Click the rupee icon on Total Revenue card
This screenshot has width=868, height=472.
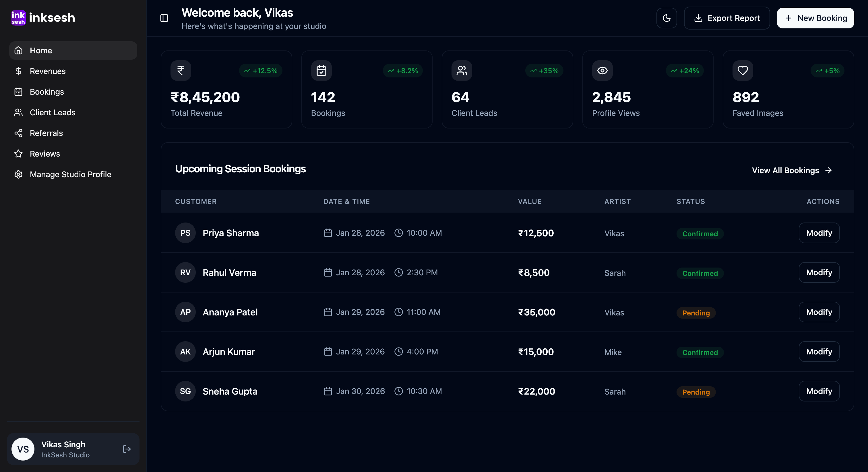[x=181, y=71]
